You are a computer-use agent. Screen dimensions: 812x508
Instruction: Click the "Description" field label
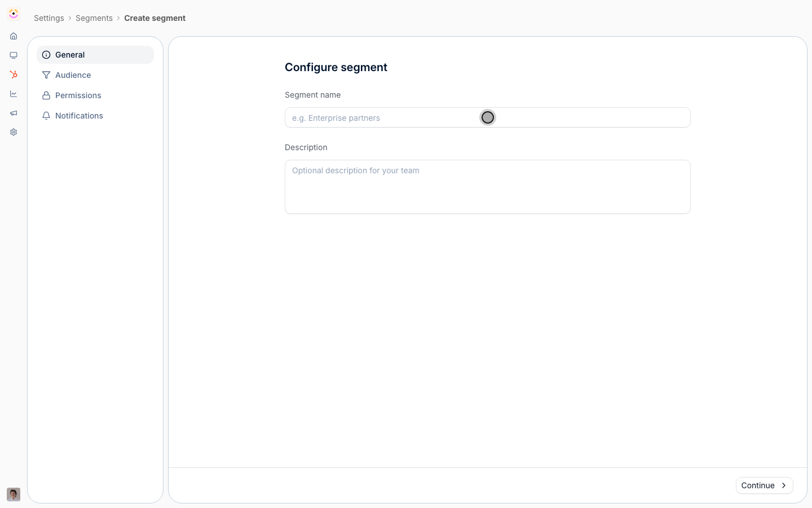point(306,147)
